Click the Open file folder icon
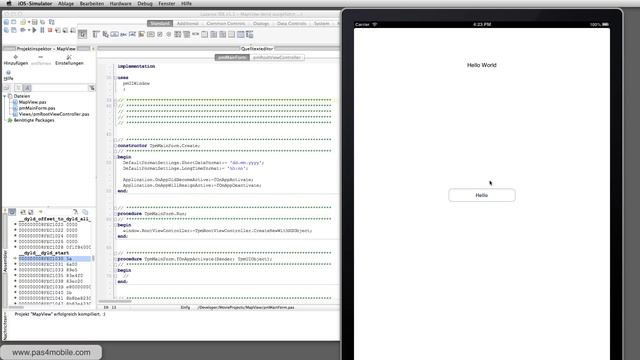 tap(22, 22)
